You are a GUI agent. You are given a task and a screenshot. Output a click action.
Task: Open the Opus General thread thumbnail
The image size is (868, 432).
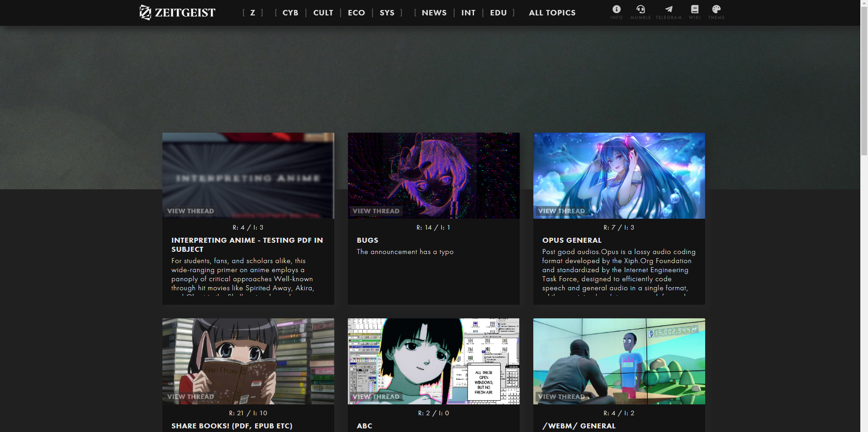[619, 176]
